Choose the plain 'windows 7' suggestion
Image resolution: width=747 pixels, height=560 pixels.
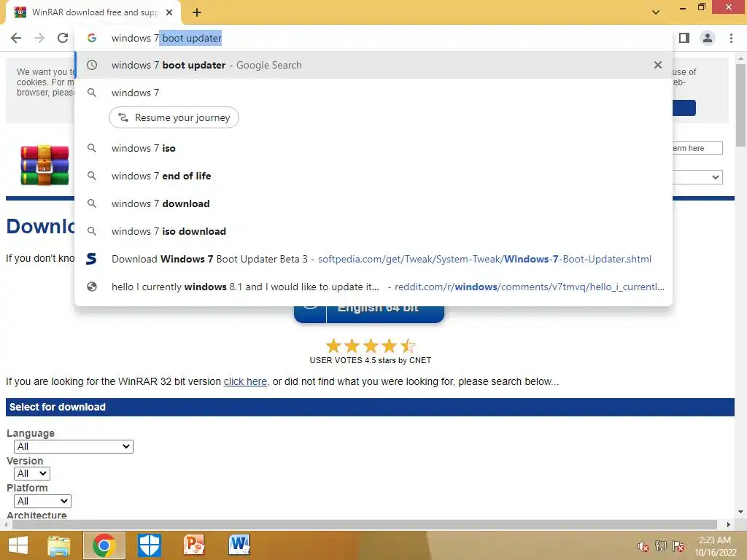point(373,93)
